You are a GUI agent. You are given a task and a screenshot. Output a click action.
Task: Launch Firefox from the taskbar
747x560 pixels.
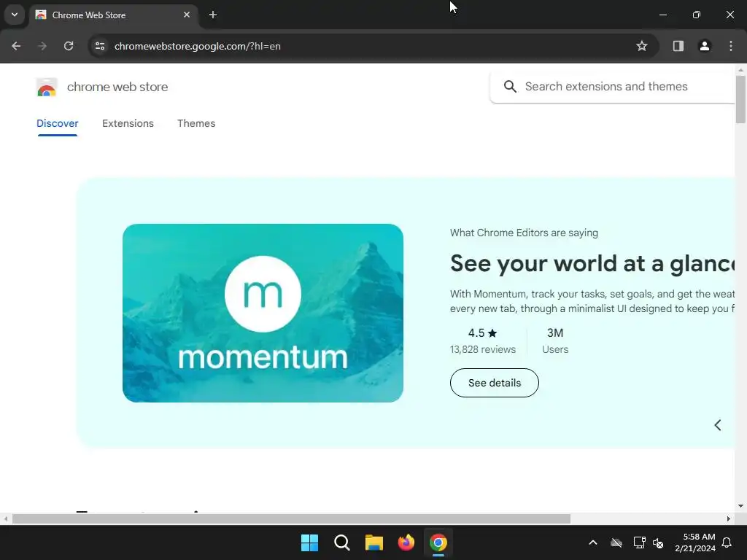tap(406, 542)
